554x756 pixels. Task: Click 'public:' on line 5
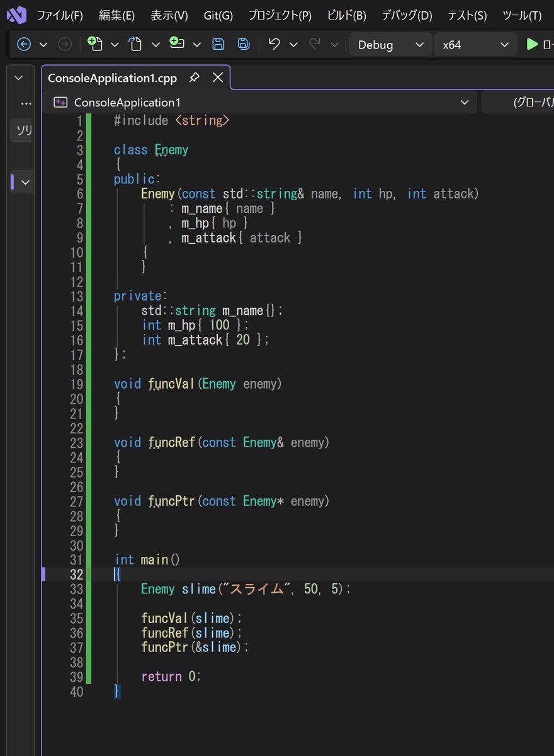pos(137,179)
